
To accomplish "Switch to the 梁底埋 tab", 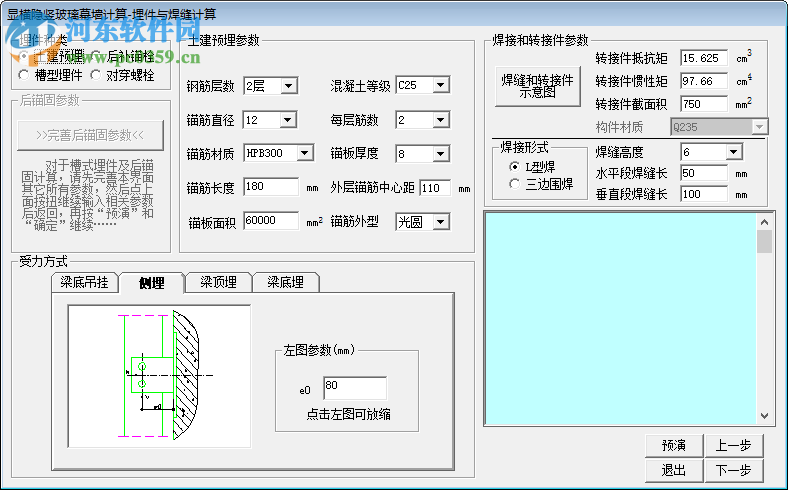I will point(285,282).
